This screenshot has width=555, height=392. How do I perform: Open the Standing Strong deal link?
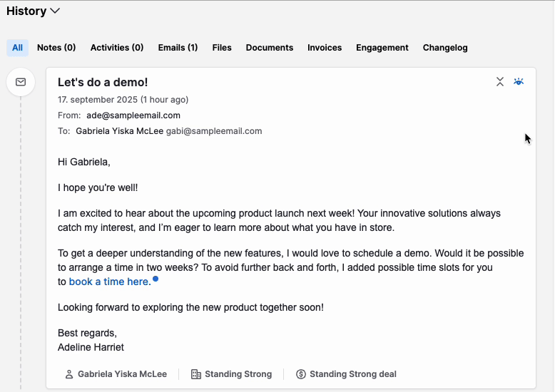pos(352,374)
